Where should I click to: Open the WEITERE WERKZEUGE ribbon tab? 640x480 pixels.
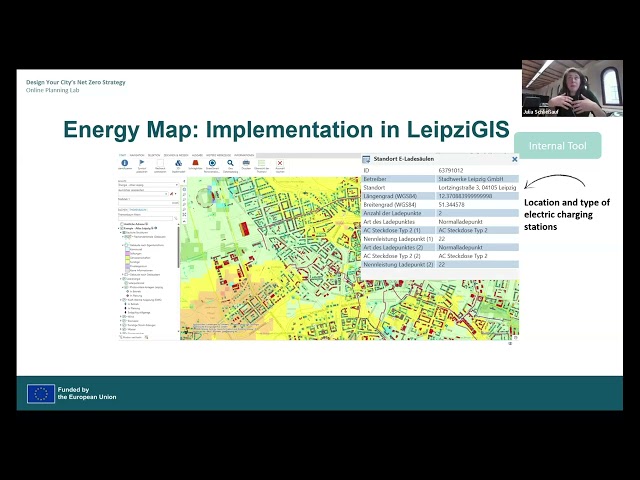(x=218, y=155)
